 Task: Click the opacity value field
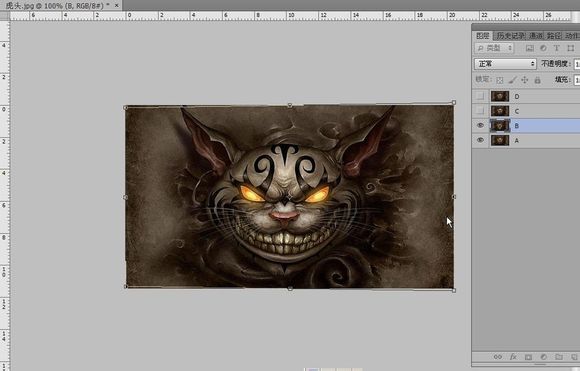tap(577, 64)
